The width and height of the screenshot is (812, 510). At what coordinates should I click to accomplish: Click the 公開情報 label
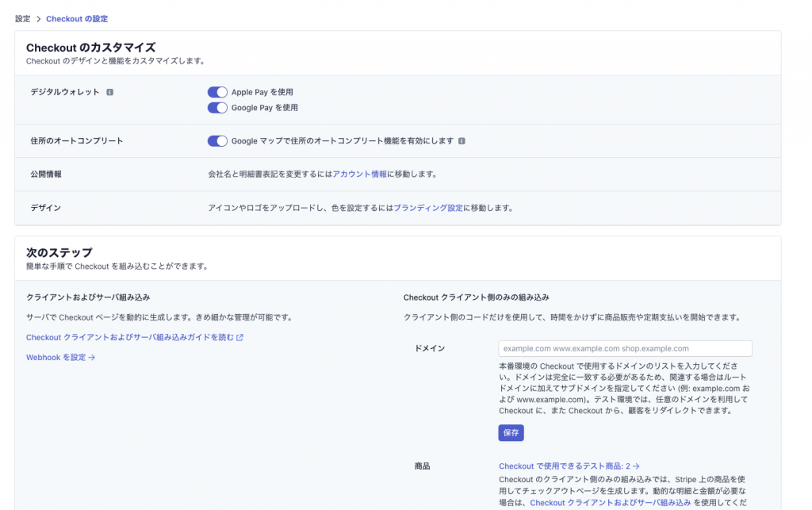[x=46, y=174]
